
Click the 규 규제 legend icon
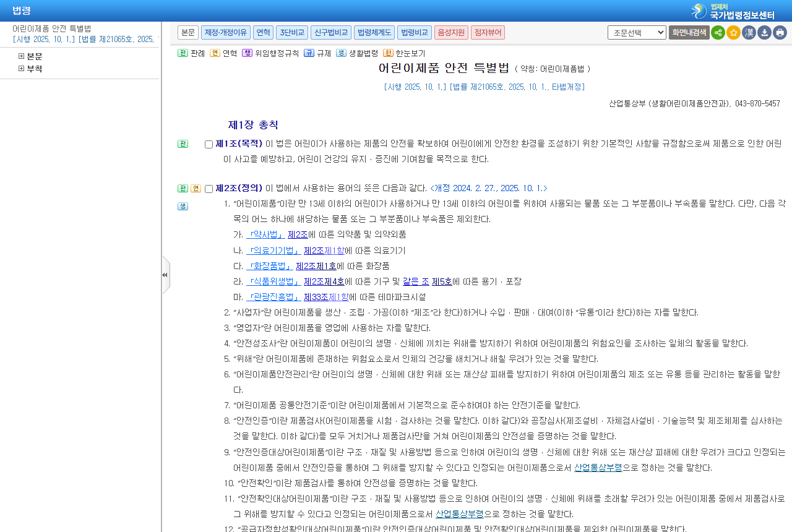point(309,53)
